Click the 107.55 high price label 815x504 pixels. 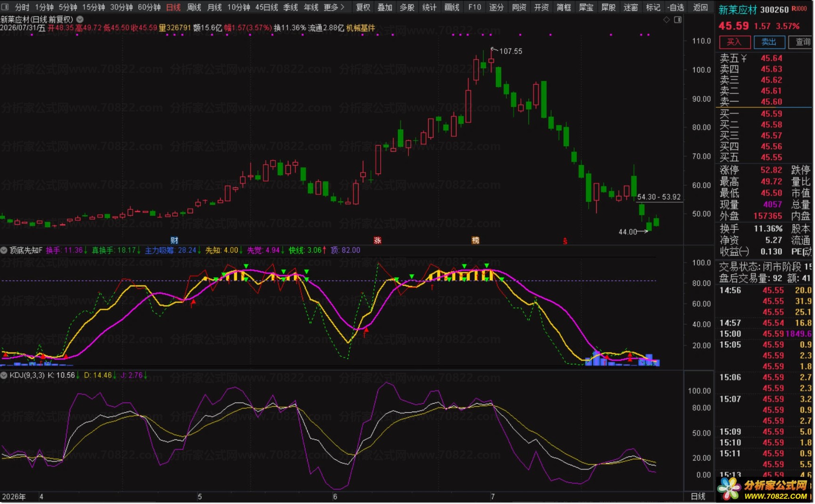[x=511, y=51]
